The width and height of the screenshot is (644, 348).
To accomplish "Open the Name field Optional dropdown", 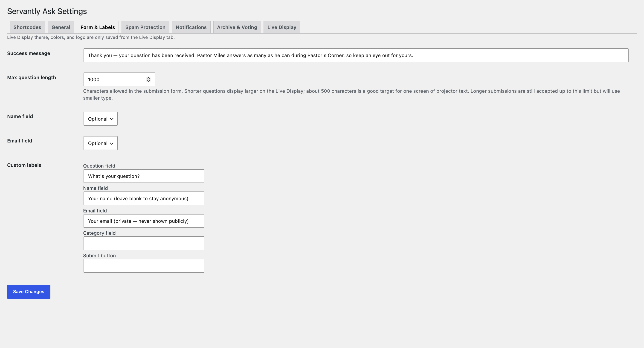I will (101, 119).
